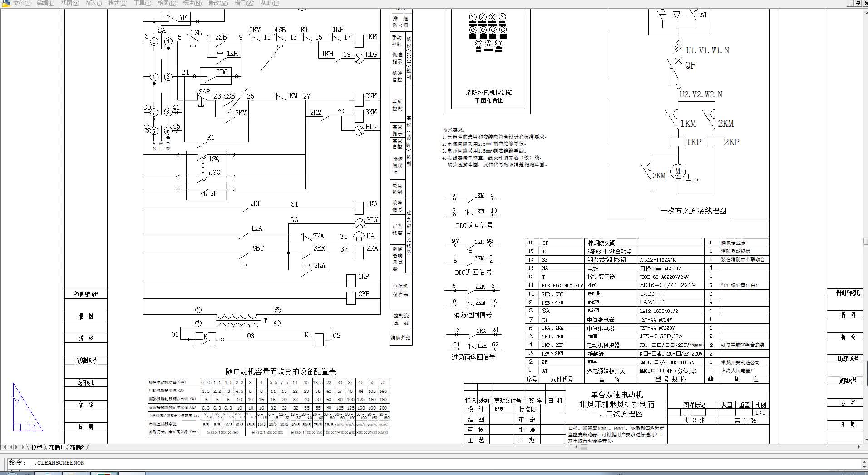Switch to the 布局1 tab
868x475 pixels.
click(56, 447)
